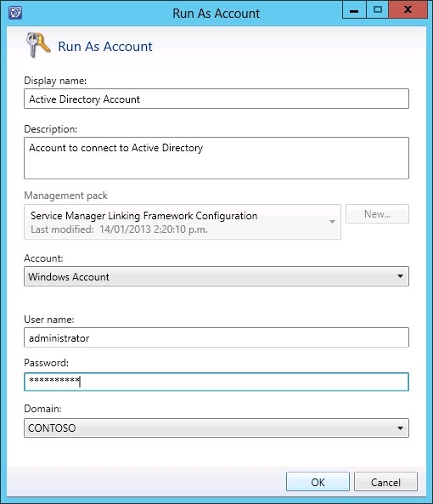This screenshot has width=433, height=504.
Task: Click the New... management pack button
Action: pyautogui.click(x=377, y=213)
